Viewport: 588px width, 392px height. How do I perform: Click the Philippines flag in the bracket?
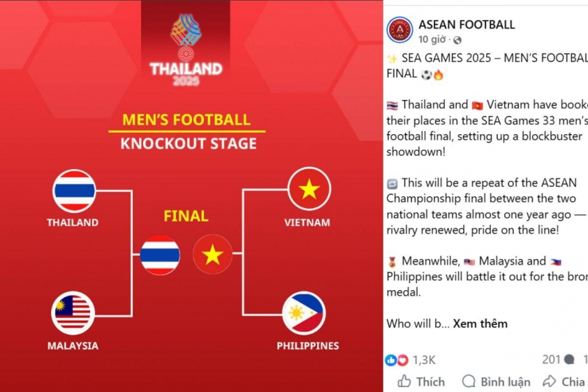tap(304, 313)
